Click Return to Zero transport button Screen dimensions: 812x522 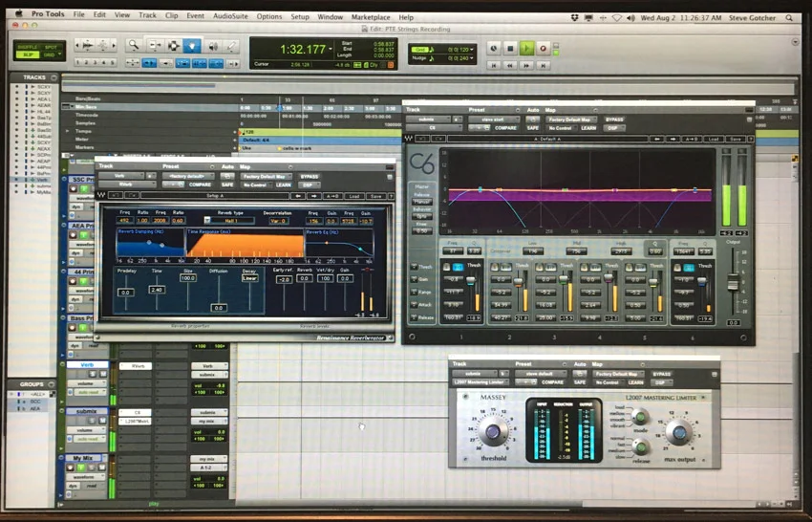(494, 65)
